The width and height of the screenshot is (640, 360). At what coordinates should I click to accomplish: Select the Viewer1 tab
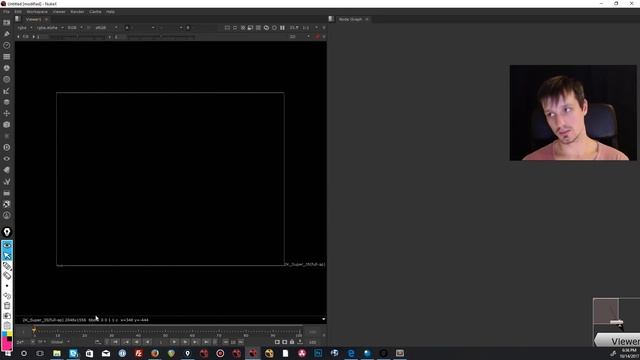click(x=33, y=19)
